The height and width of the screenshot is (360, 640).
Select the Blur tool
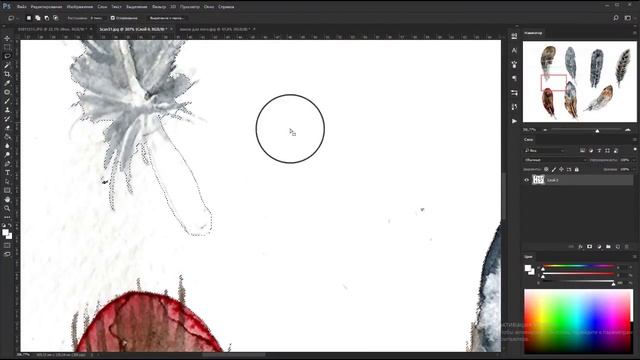tap(7, 146)
